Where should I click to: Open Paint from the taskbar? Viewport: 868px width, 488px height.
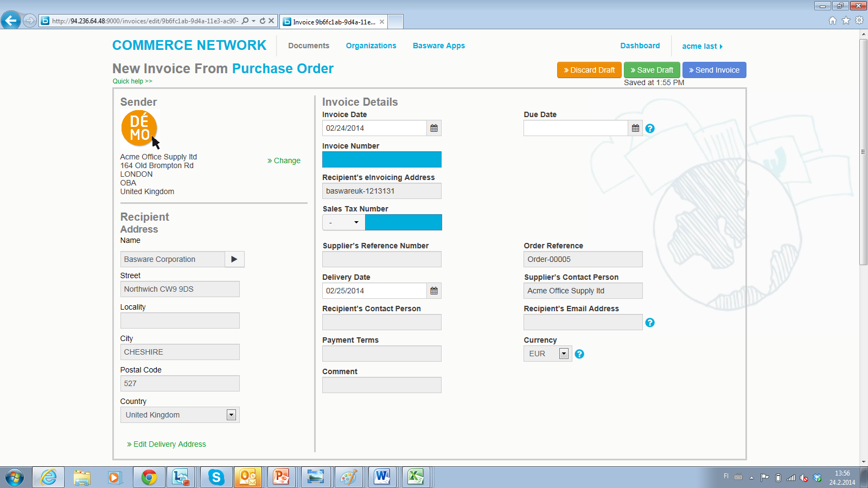(348, 477)
